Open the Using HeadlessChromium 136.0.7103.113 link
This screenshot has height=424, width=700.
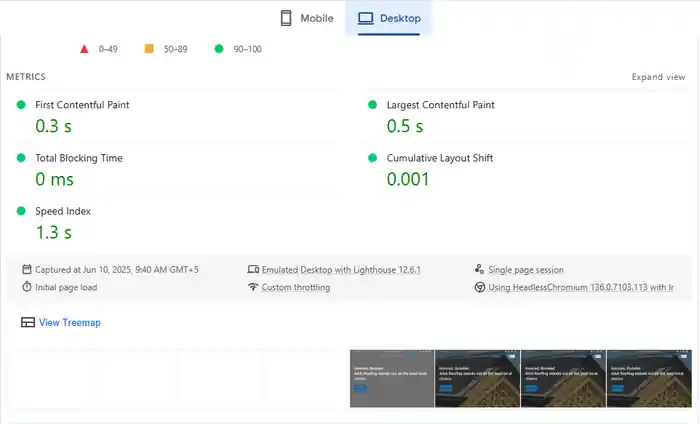581,287
